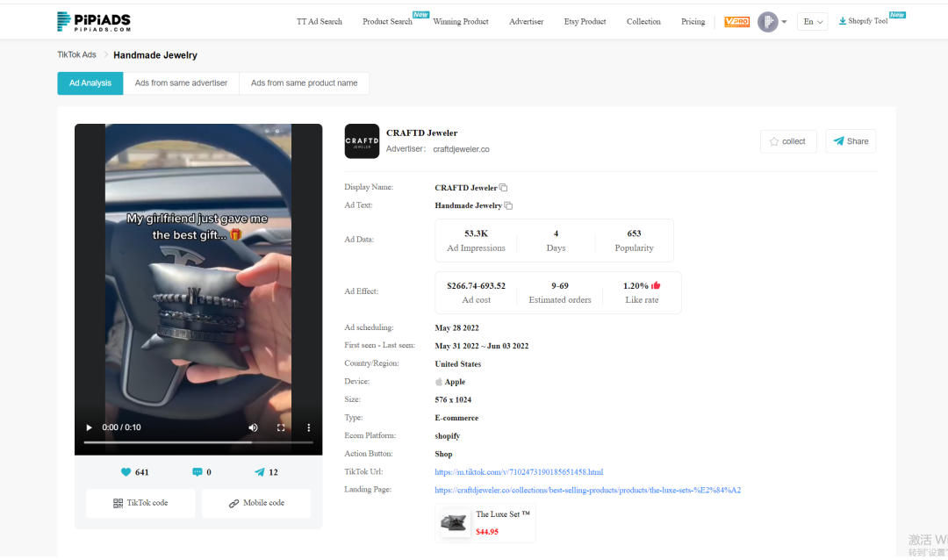
Task: Click the user avatar icon
Action: (x=768, y=22)
